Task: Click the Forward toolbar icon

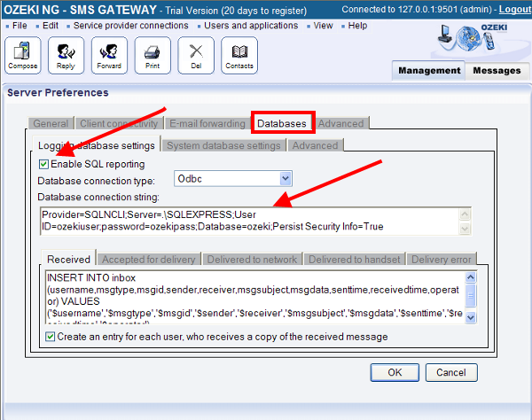Action: [109, 55]
